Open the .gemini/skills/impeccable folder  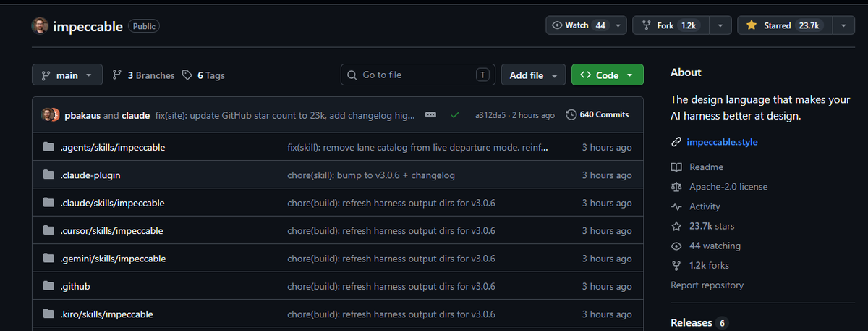pos(113,259)
